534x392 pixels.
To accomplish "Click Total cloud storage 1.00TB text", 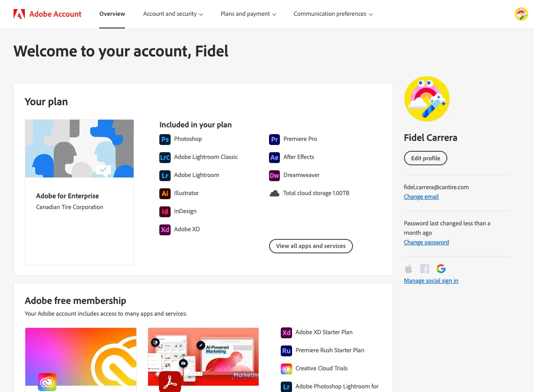I will coord(316,193).
